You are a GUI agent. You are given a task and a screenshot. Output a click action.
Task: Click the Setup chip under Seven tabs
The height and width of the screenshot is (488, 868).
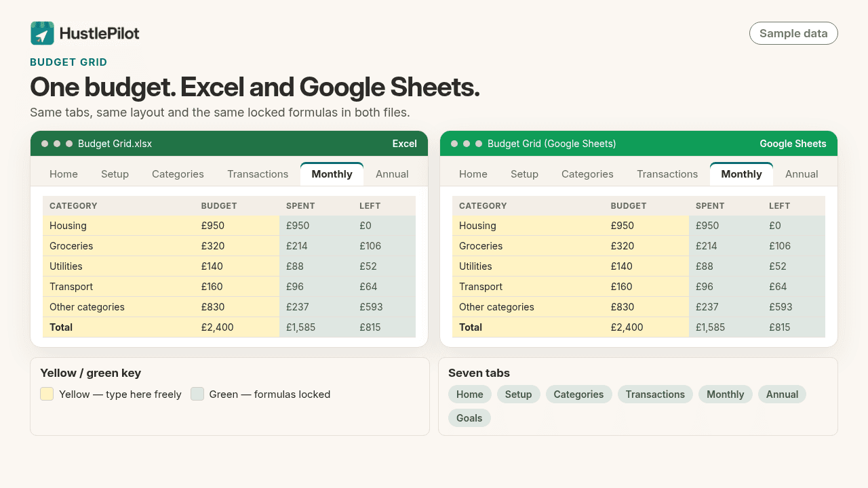pos(519,394)
